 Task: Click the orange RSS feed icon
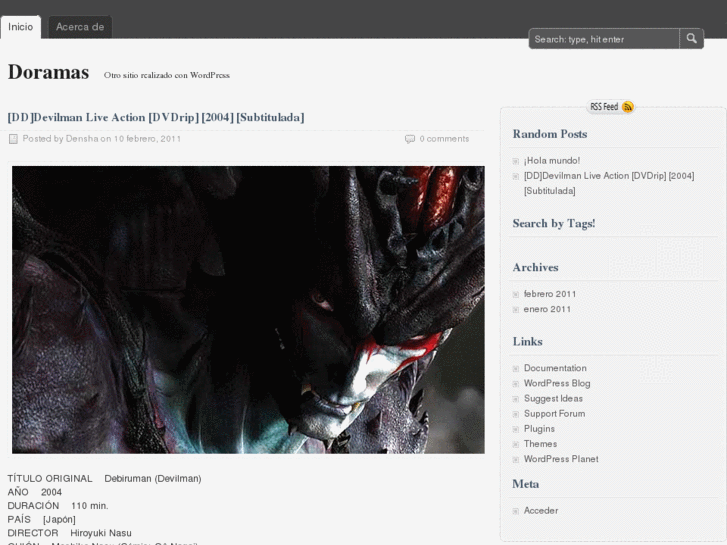627,107
